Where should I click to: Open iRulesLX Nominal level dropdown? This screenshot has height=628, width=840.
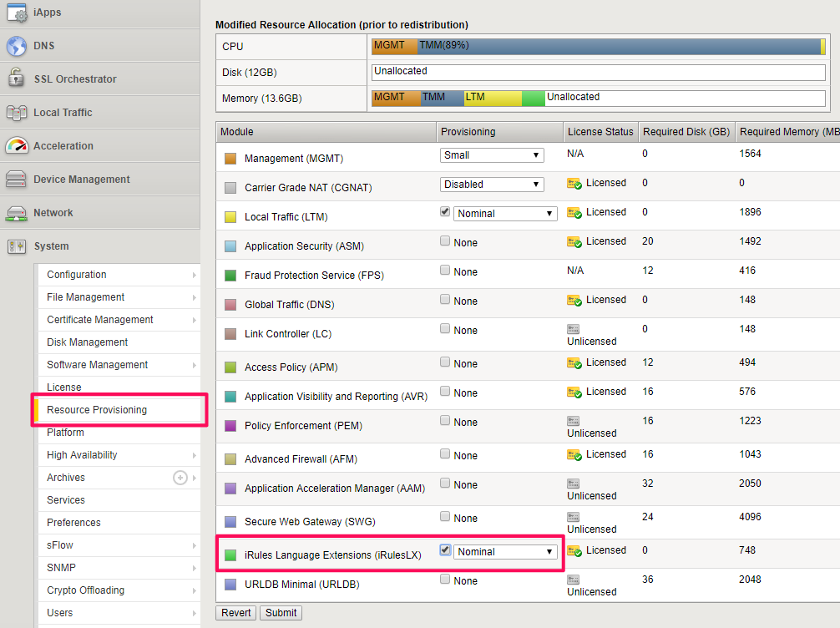[x=505, y=552]
